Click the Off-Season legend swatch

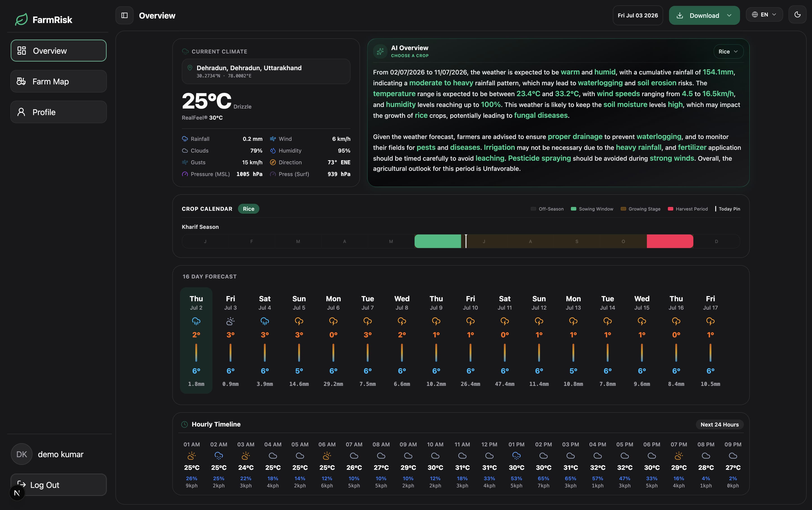click(533, 209)
